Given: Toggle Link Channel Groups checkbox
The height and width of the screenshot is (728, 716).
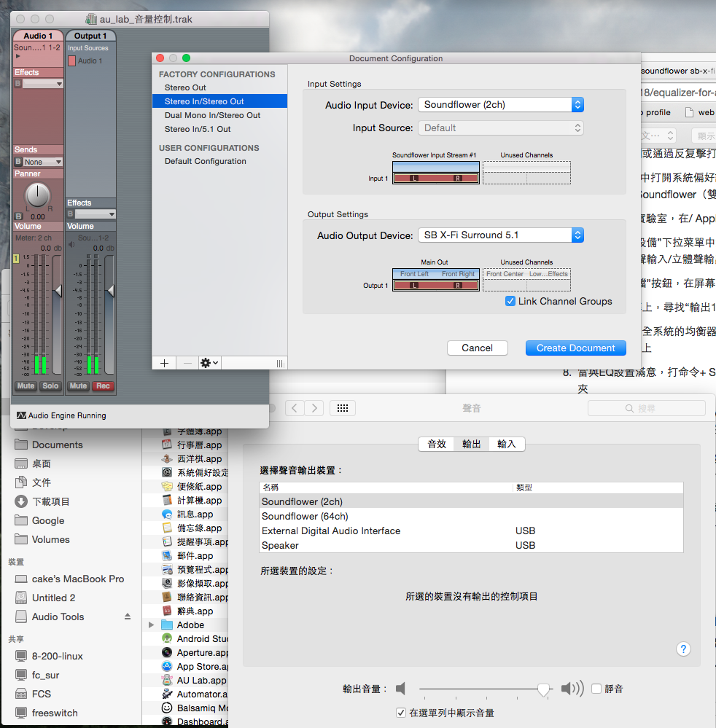Looking at the screenshot, I should pyautogui.click(x=510, y=301).
